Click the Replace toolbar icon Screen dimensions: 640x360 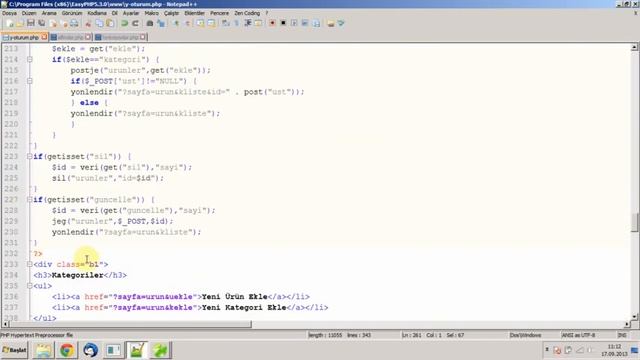pyautogui.click(x=161, y=23)
